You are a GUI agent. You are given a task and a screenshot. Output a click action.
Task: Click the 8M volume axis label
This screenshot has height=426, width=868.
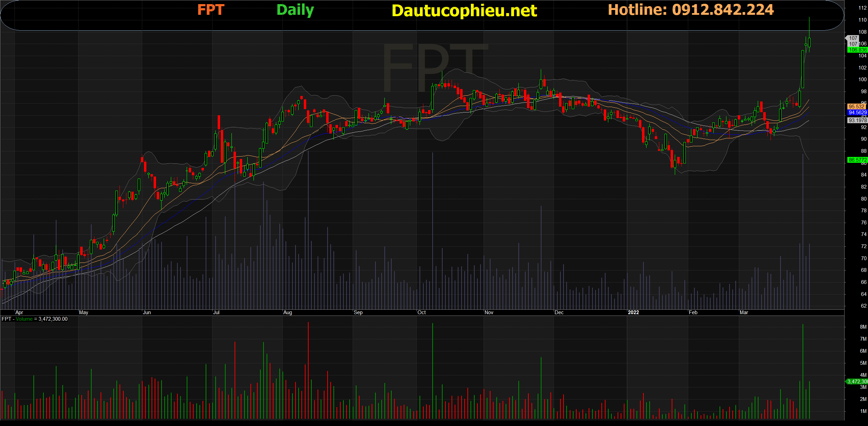863,327
